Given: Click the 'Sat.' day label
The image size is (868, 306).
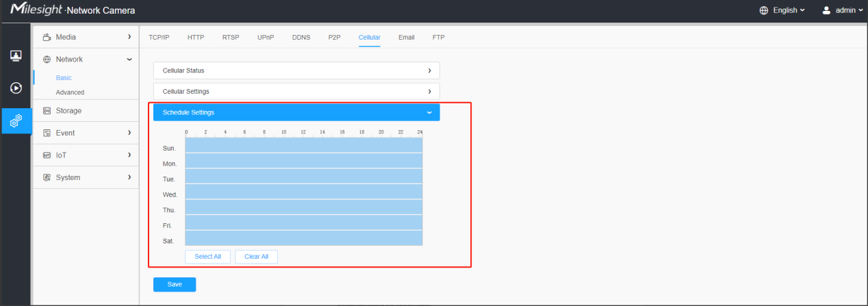Looking at the screenshot, I should (169, 241).
